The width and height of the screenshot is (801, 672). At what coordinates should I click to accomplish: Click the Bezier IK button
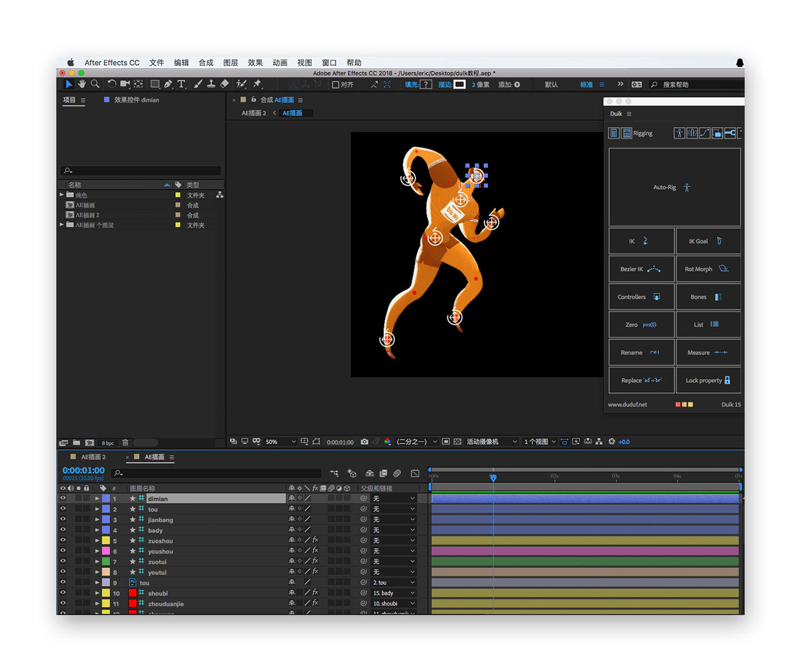pyautogui.click(x=641, y=269)
